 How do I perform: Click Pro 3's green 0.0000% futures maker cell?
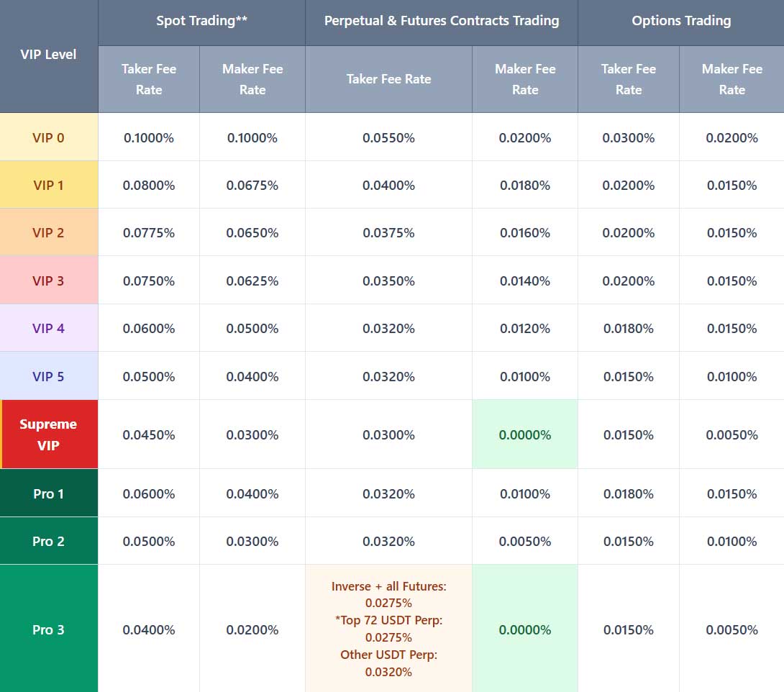(524, 629)
